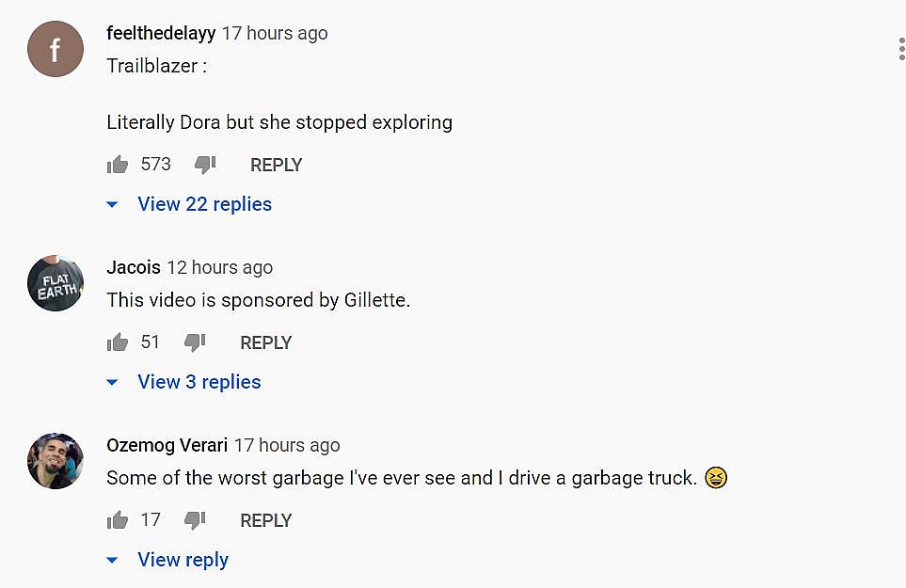Click the Ozemog Verari username
The width and height of the screenshot is (906, 588).
click(167, 445)
